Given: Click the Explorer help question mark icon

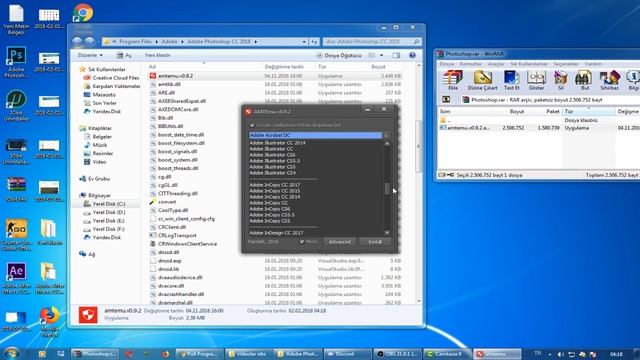Looking at the screenshot, I should click(412, 55).
